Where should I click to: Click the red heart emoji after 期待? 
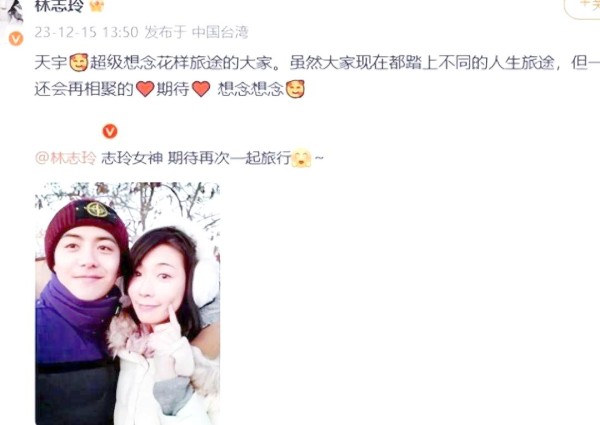click(x=201, y=89)
